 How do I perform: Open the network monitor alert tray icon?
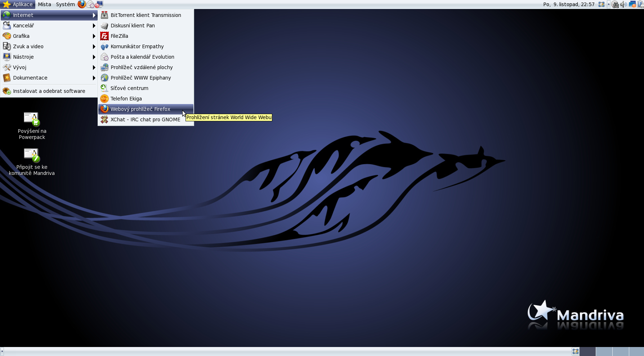632,4
